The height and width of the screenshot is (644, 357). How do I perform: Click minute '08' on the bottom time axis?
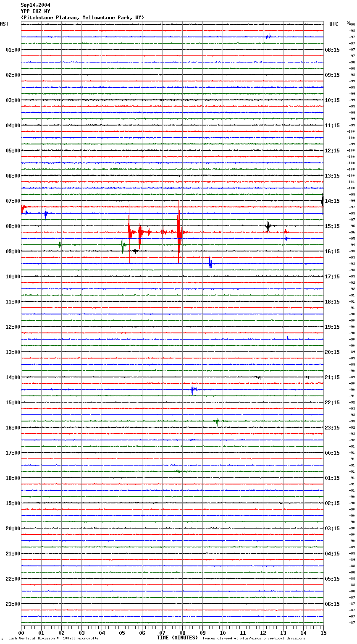(x=182, y=632)
